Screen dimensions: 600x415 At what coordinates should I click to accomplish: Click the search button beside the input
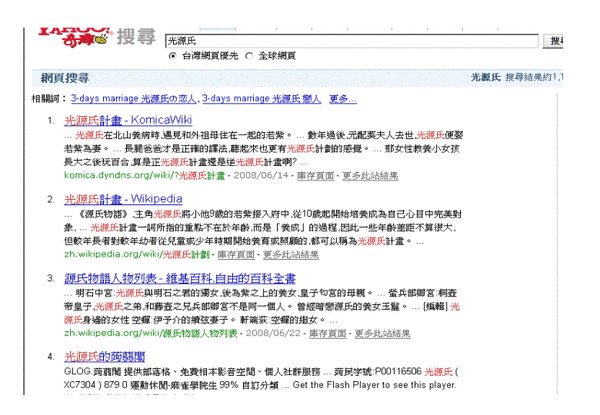(553, 41)
